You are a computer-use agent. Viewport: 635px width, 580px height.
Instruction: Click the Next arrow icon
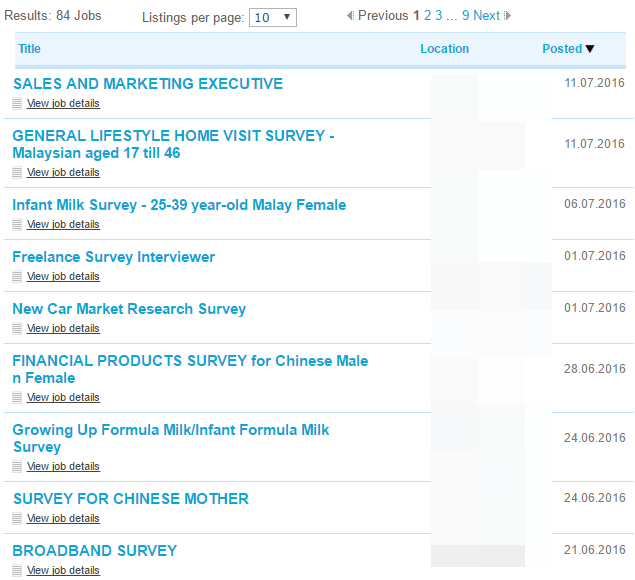(x=507, y=15)
